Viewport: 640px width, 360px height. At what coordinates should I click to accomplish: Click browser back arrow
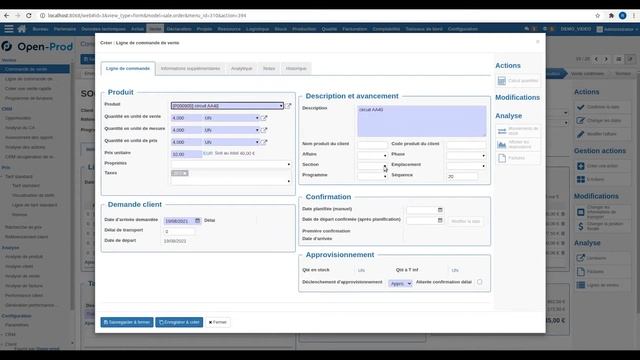click(7, 16)
